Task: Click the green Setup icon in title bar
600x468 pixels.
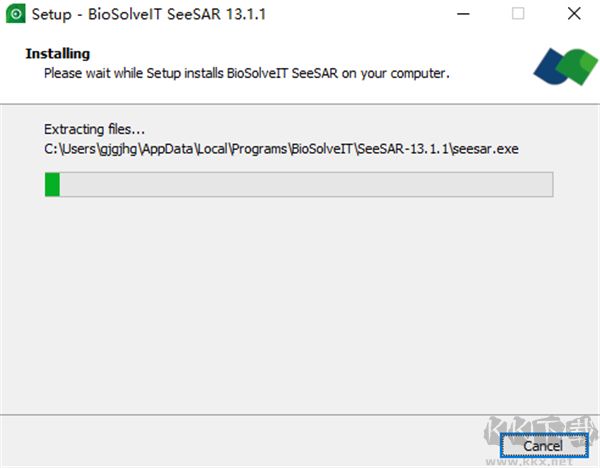Action: point(16,15)
